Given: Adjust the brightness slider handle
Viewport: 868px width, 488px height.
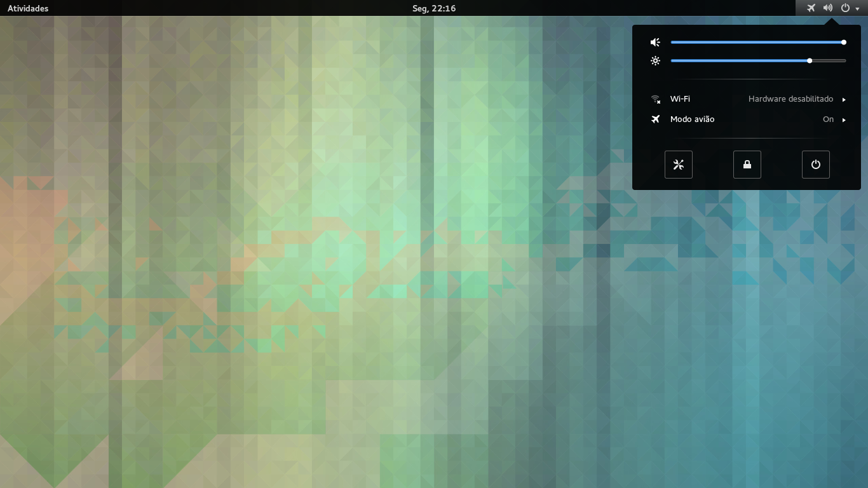Looking at the screenshot, I should tap(810, 61).
